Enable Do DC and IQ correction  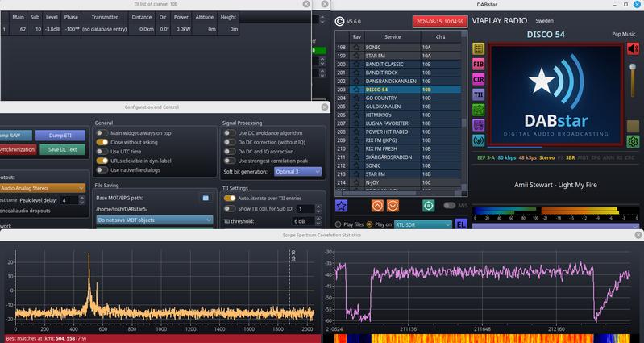tap(230, 152)
